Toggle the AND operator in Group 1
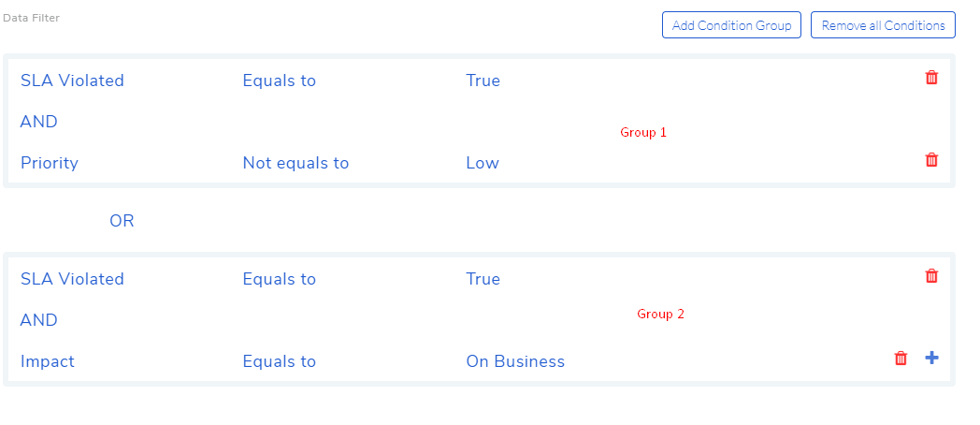Image resolution: width=980 pixels, height=425 pixels. [38, 122]
